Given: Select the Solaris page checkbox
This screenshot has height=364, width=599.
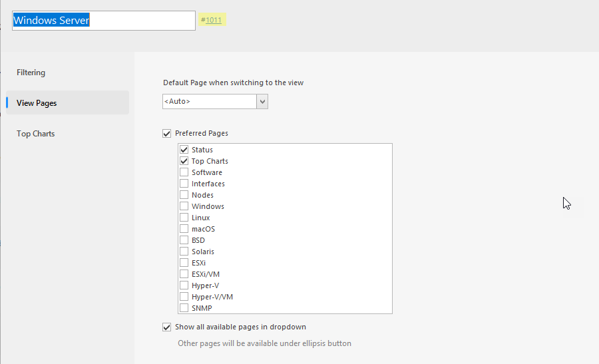Looking at the screenshot, I should pyautogui.click(x=184, y=252).
